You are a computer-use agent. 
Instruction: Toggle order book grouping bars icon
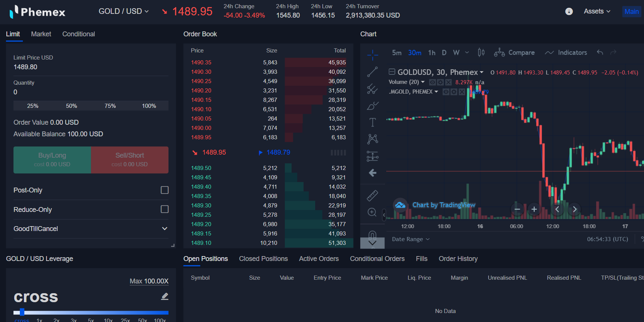338,152
